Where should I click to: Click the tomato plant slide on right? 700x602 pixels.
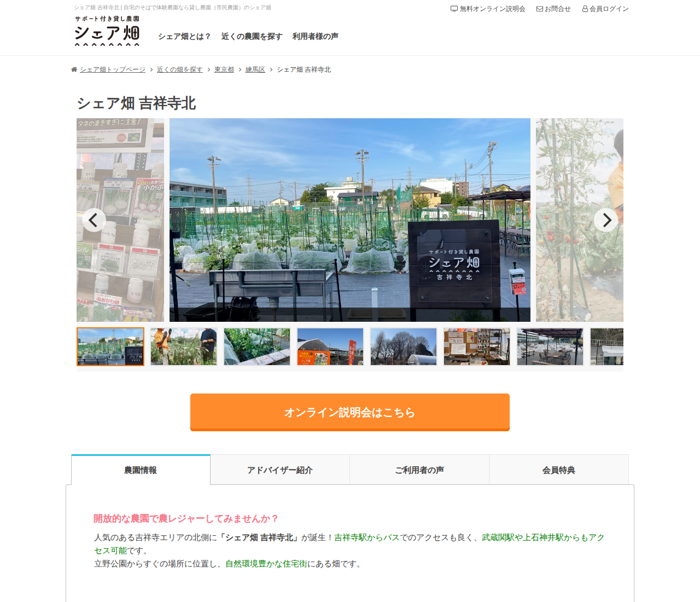(580, 220)
